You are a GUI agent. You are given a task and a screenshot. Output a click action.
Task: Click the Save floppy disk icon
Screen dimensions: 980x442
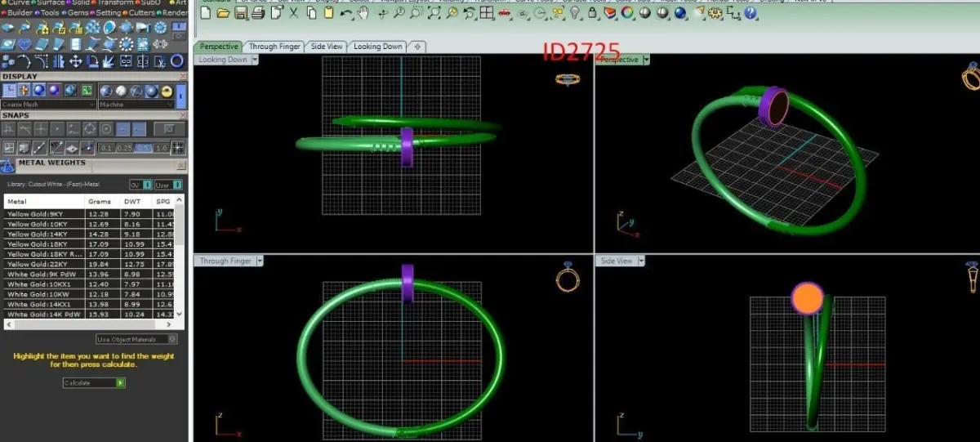click(x=240, y=12)
